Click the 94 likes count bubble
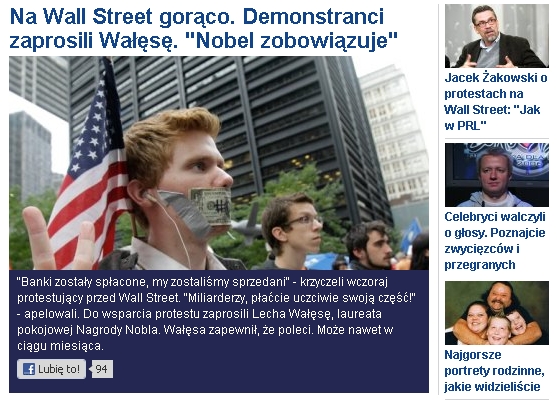 102,369
